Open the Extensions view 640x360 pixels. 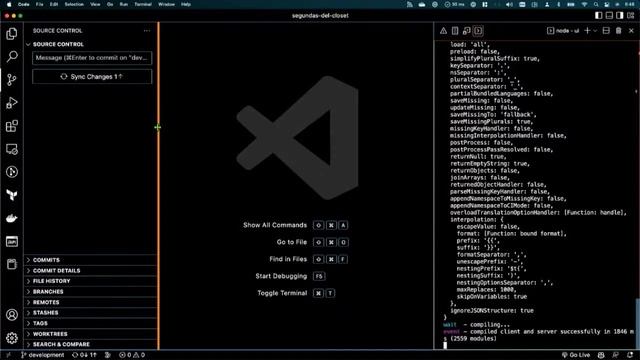pyautogui.click(x=12, y=126)
